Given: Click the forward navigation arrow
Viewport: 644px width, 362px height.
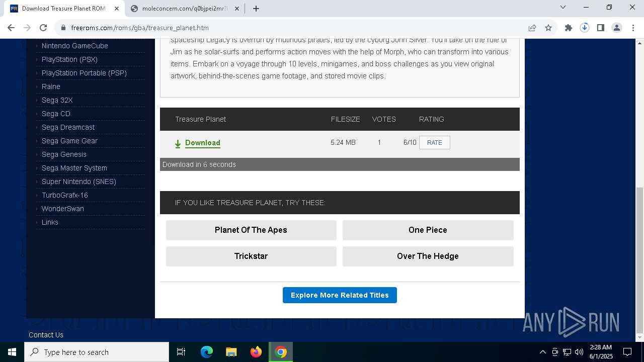Looking at the screenshot, I should (27, 28).
